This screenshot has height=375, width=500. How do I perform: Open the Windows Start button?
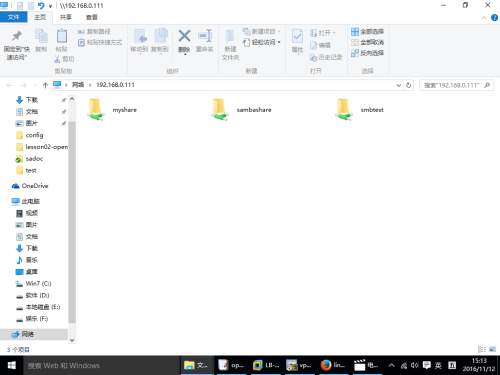[11, 366]
